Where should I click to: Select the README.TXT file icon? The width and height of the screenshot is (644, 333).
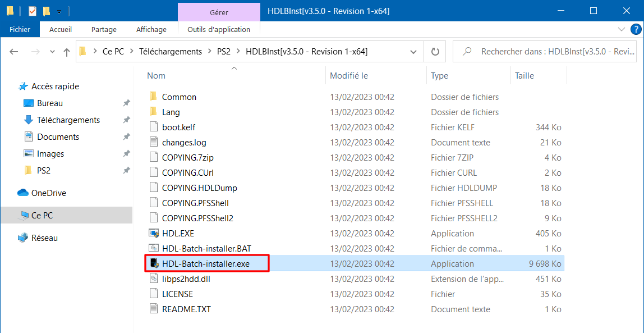[154, 309]
